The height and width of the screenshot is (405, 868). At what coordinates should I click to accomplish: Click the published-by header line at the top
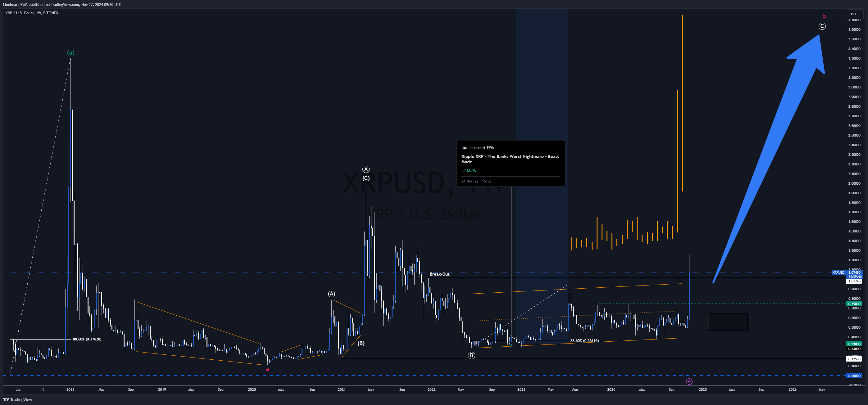[x=62, y=4]
